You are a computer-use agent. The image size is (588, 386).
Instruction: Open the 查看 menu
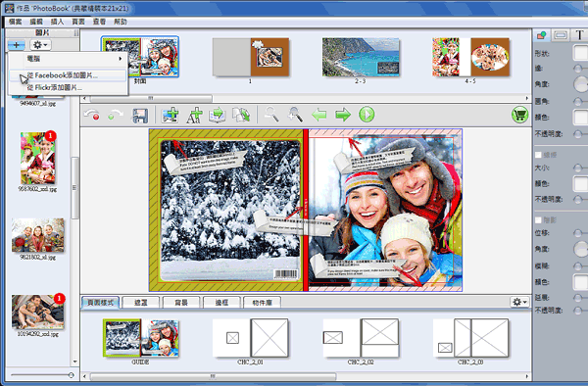(x=99, y=22)
